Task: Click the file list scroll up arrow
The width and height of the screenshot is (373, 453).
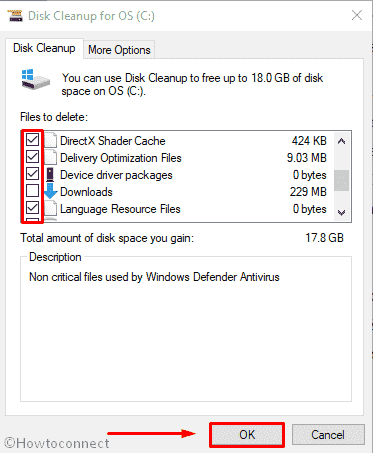Action: (341, 141)
